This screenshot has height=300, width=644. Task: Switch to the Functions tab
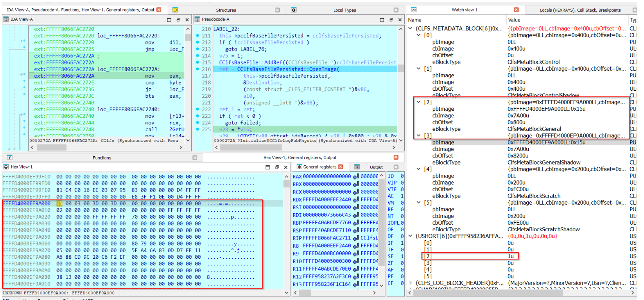[102, 158]
